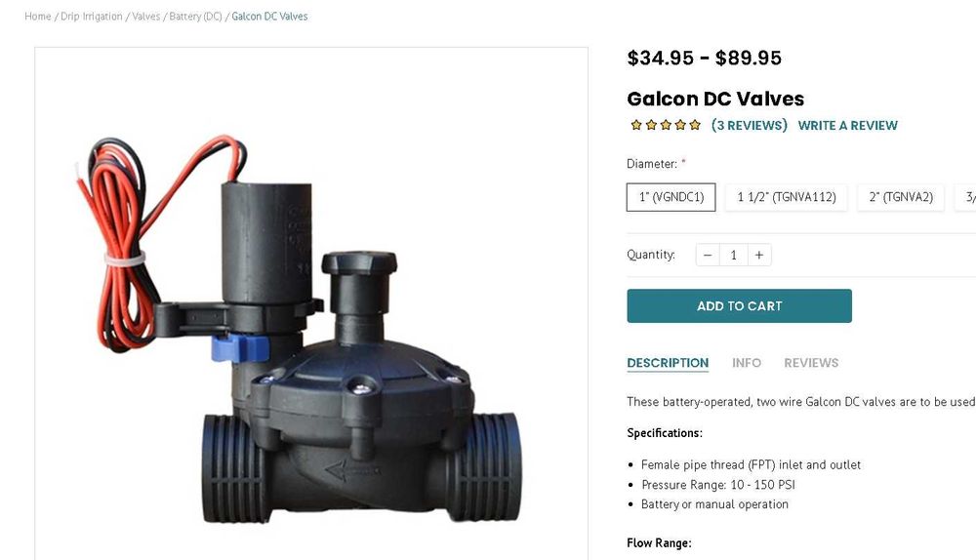
Task: Open the (3 Reviews) link
Action: 750,125
